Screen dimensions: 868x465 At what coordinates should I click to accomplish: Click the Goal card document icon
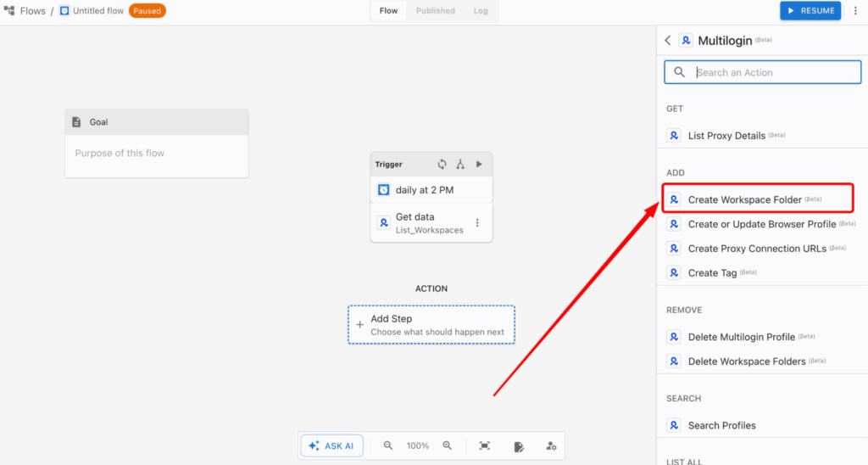point(76,122)
